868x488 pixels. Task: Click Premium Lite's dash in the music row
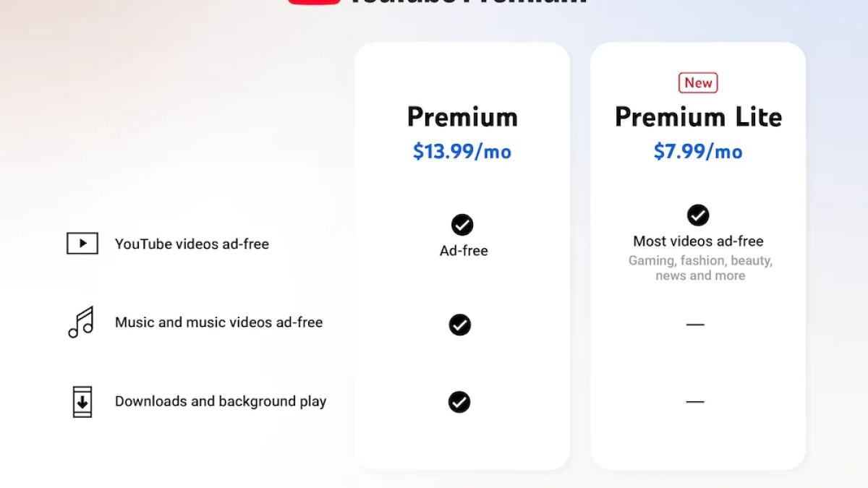(695, 325)
